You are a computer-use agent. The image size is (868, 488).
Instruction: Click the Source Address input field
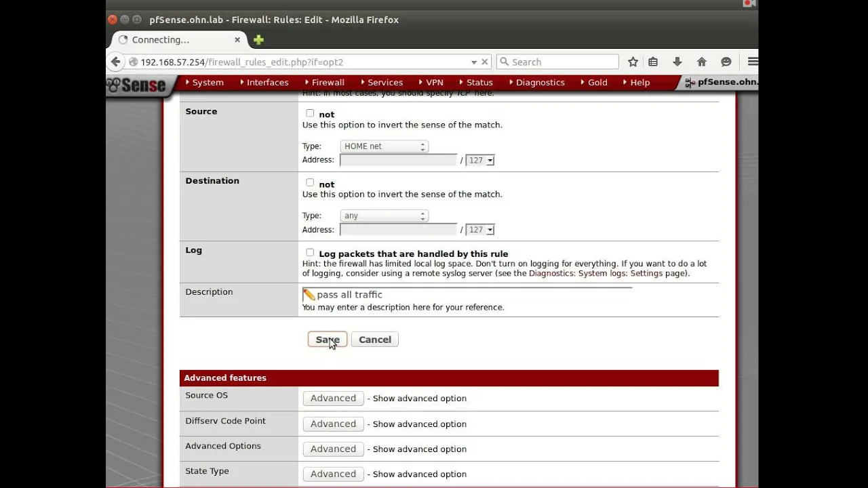click(x=399, y=161)
